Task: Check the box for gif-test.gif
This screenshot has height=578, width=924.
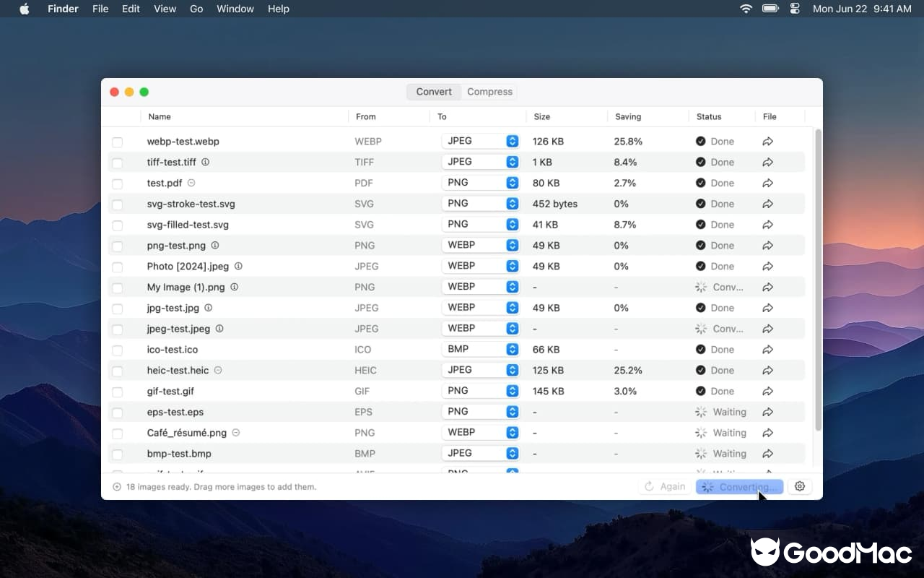Action: [118, 392]
